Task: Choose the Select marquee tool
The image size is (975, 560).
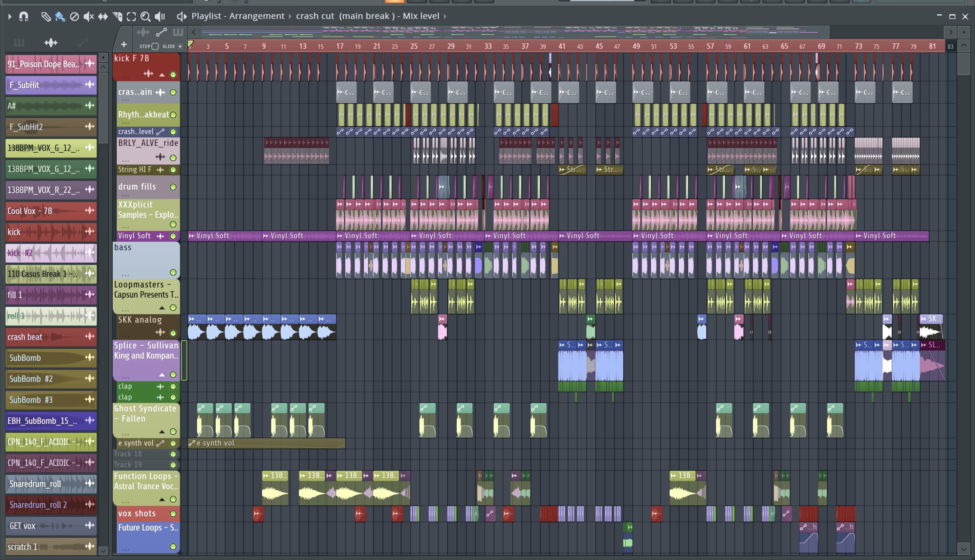Action: click(131, 16)
